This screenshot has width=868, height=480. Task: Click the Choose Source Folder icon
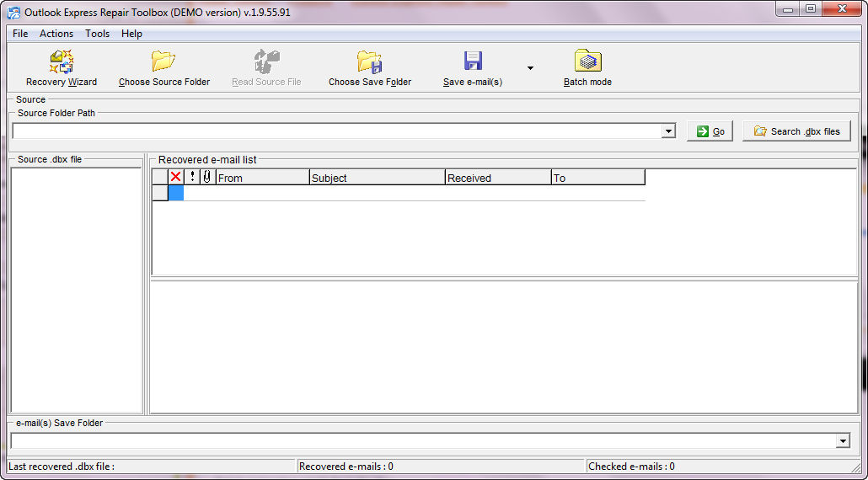coord(163,61)
